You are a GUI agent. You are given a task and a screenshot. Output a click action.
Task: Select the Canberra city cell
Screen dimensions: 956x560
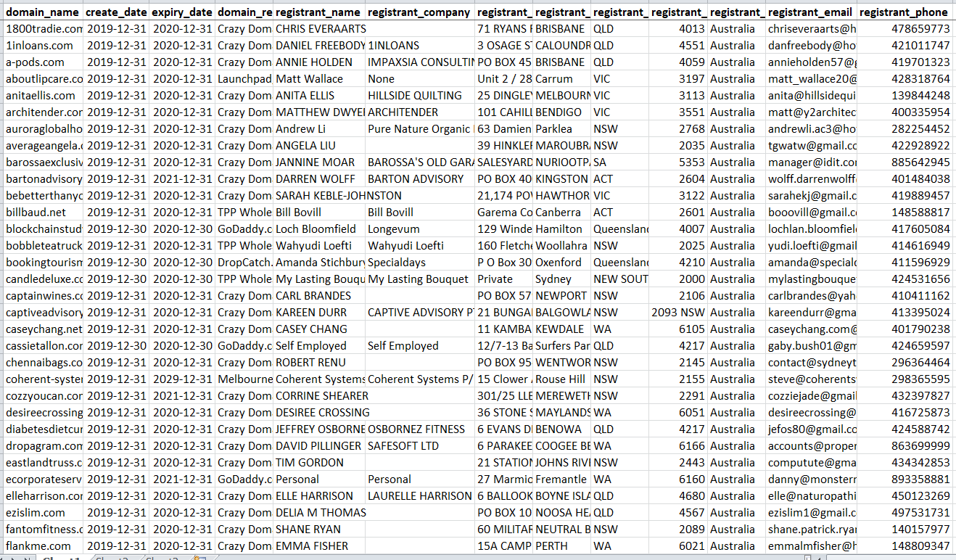tap(562, 213)
